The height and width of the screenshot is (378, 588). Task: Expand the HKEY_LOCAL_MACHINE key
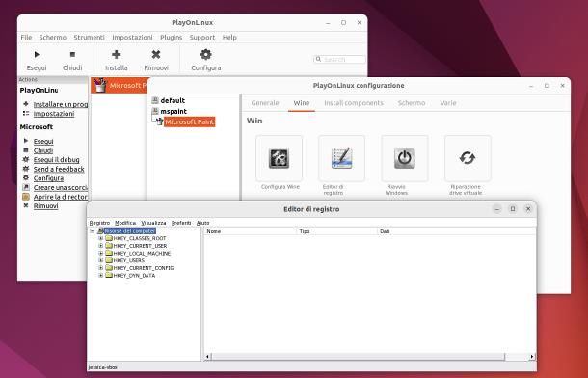click(100, 253)
